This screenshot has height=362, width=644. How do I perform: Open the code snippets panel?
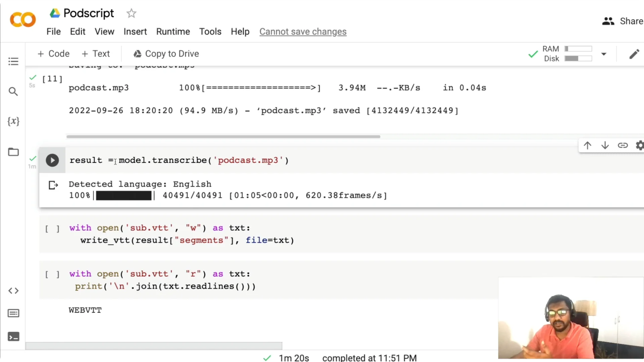[13, 291]
